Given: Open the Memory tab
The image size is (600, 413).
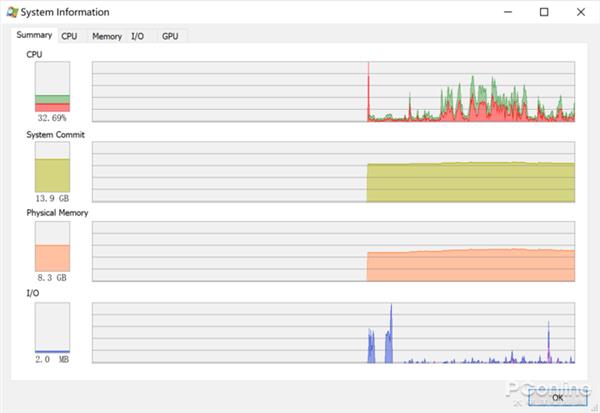Looking at the screenshot, I should coord(107,36).
